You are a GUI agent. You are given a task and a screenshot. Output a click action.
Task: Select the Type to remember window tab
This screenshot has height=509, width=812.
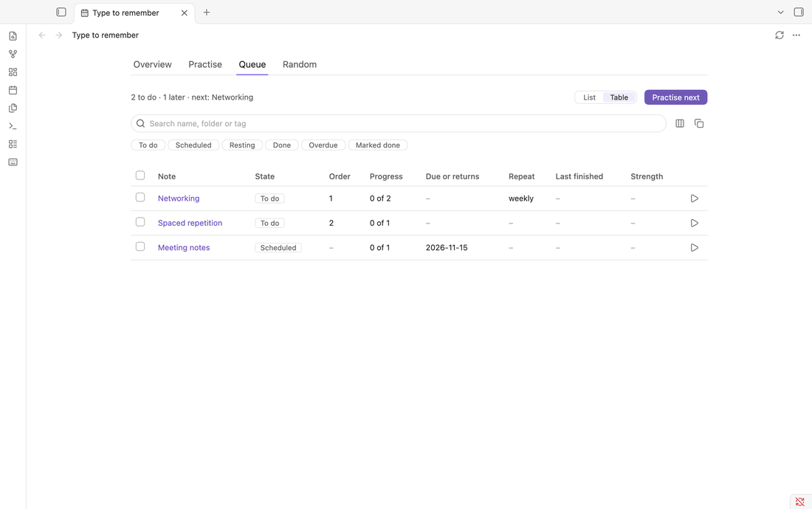tap(134, 13)
